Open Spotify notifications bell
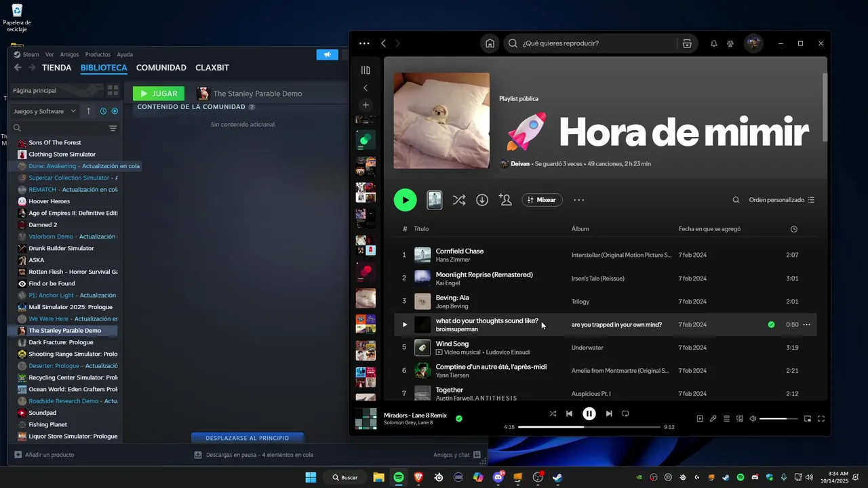The height and width of the screenshot is (488, 868). (713, 43)
